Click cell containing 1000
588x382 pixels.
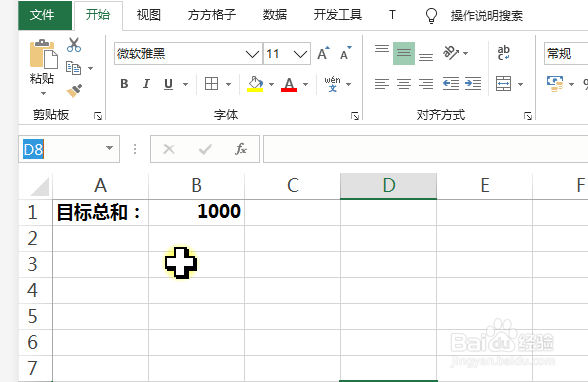pyautogui.click(x=196, y=212)
